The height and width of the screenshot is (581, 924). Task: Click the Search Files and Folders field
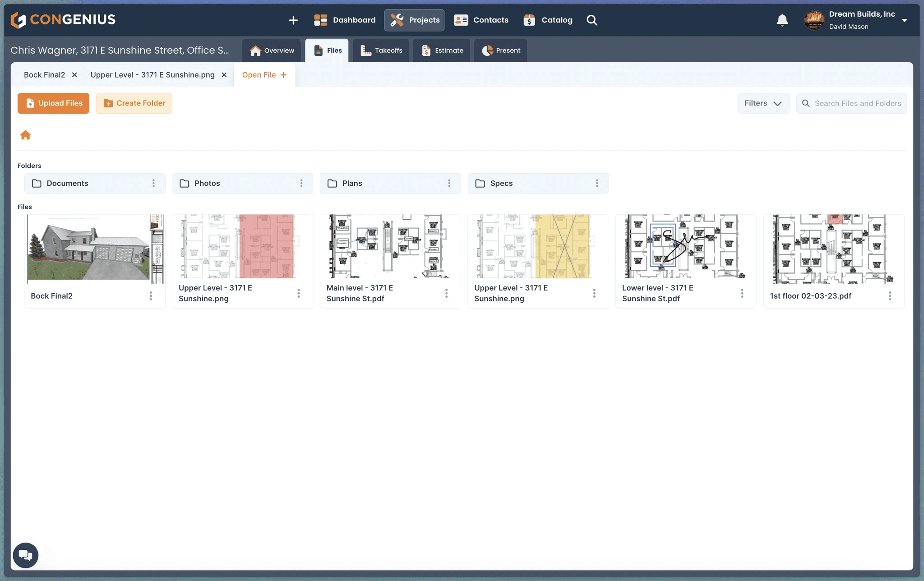click(x=857, y=103)
